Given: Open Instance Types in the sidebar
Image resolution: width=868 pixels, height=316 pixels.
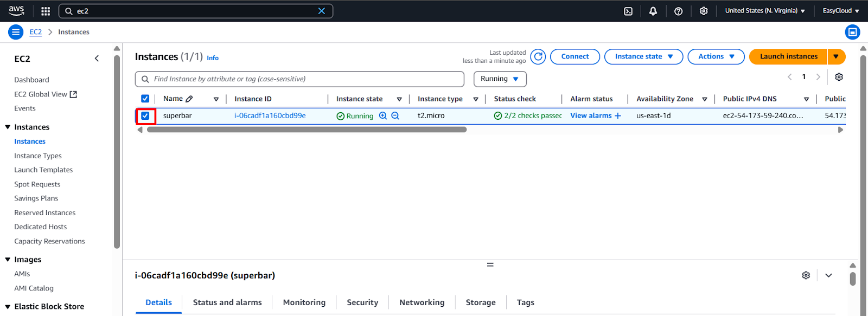Looking at the screenshot, I should point(38,156).
